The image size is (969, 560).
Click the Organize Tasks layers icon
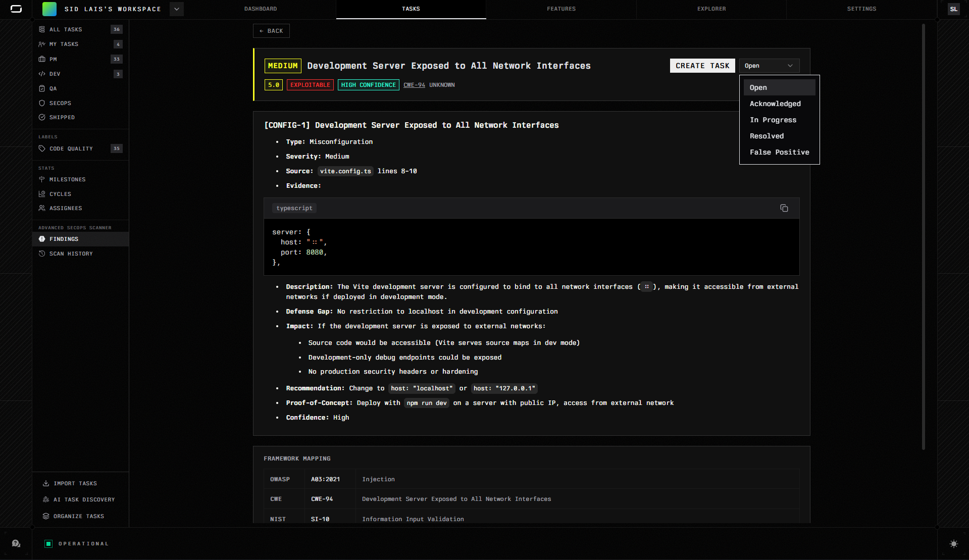coord(46,516)
